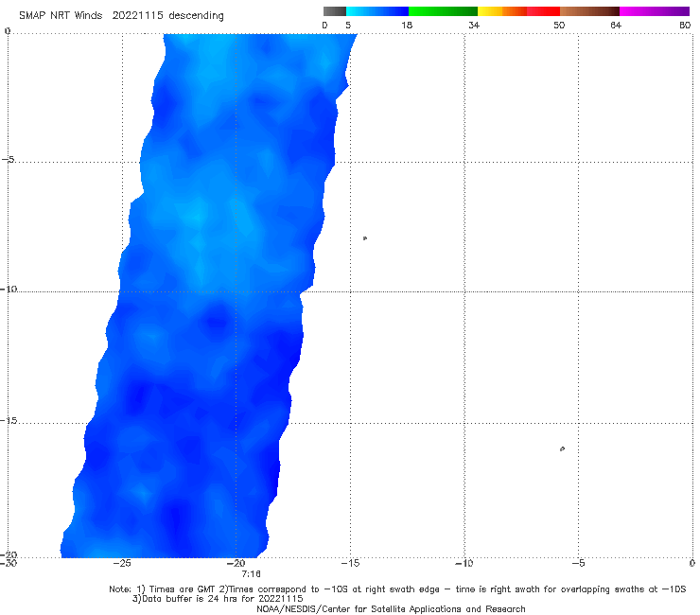Click the color bar label '18'
Screen dimensions: 700x615
coord(407,25)
